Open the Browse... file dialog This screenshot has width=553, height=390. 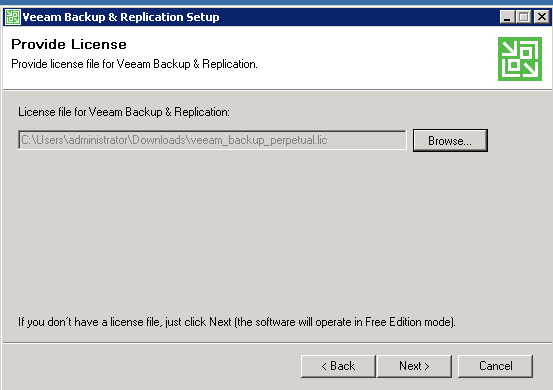[x=450, y=140]
